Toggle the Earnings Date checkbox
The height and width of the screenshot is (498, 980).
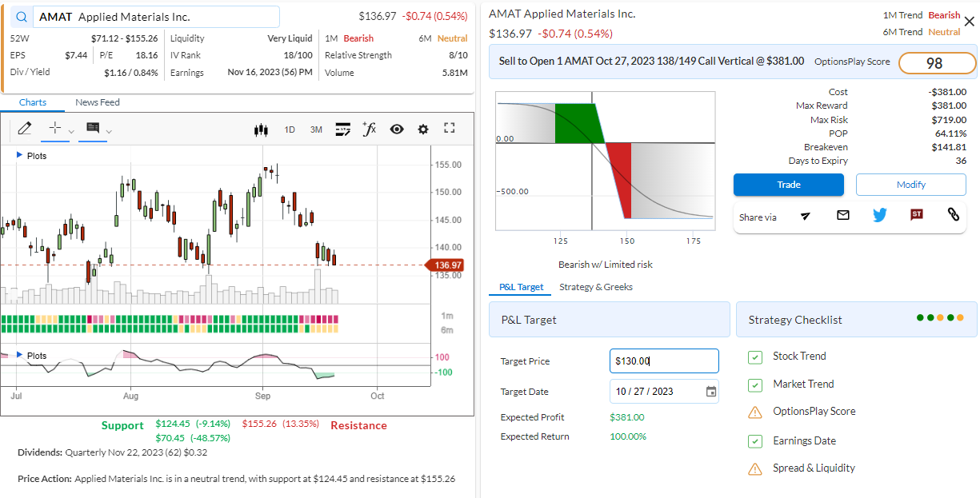click(x=755, y=441)
